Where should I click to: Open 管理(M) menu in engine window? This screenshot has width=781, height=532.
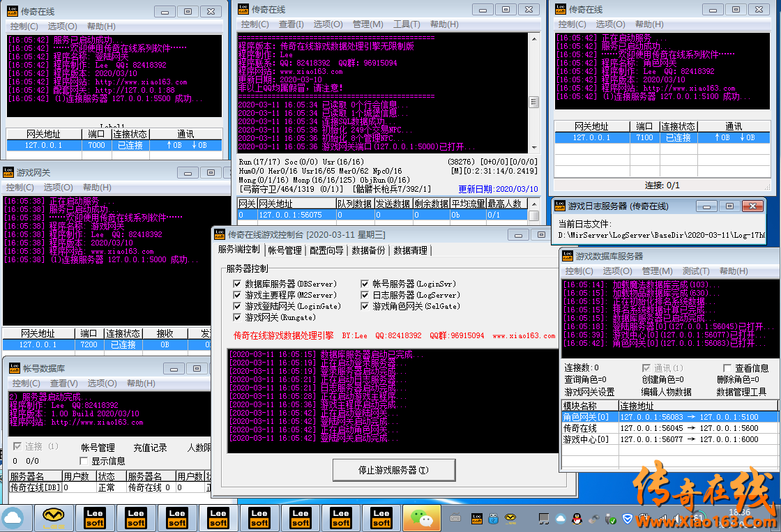point(368,24)
